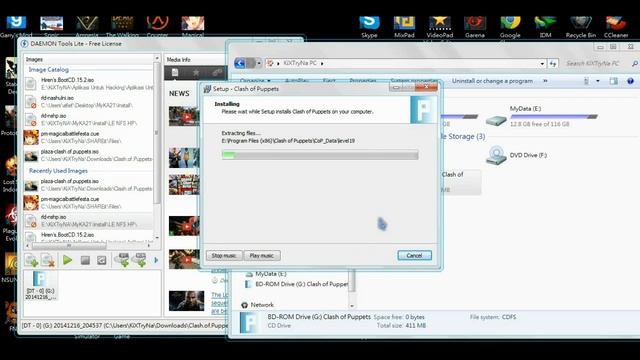Click the Add SCSI virtual drive icon

140,260
